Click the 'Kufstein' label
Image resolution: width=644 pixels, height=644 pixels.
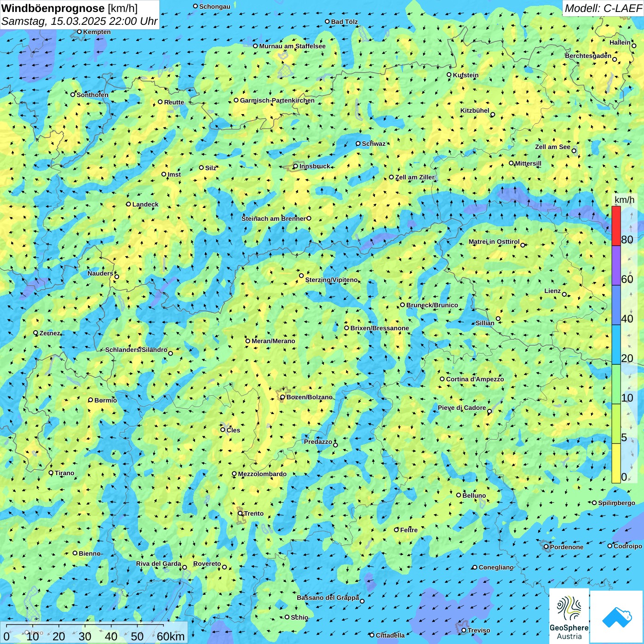pos(466,75)
